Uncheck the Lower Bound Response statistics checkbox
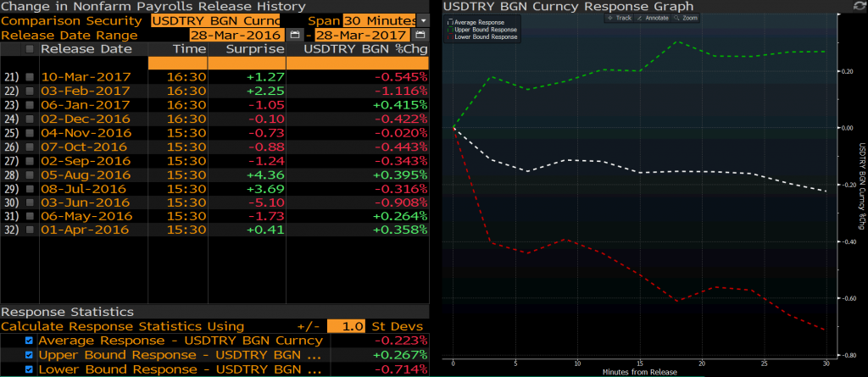This screenshot has height=377, width=868. [30, 369]
